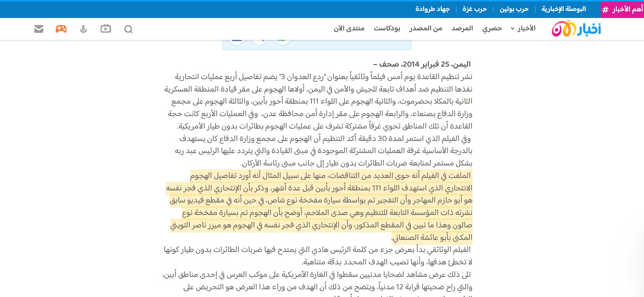
Task: Open منتدى الآن navigation item
Action: point(349,29)
